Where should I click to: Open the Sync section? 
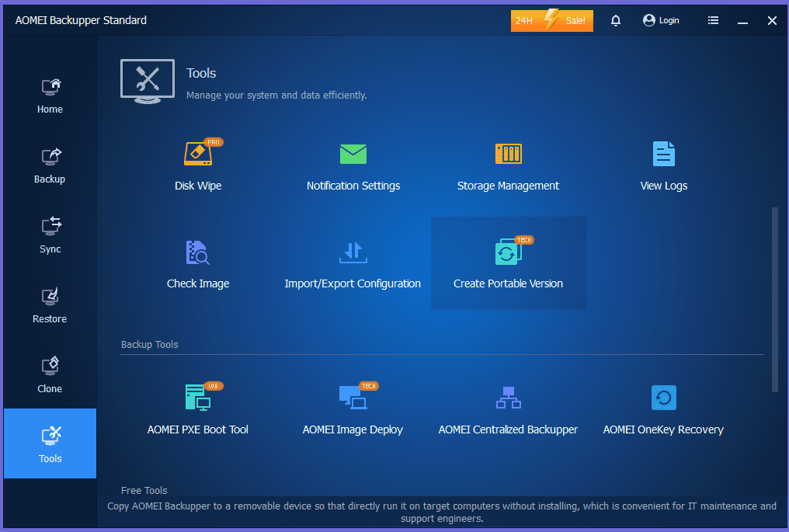coord(50,235)
